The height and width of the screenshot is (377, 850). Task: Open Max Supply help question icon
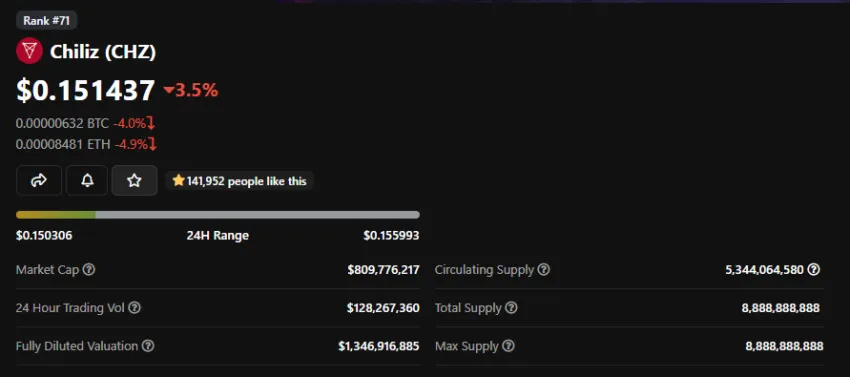point(508,346)
